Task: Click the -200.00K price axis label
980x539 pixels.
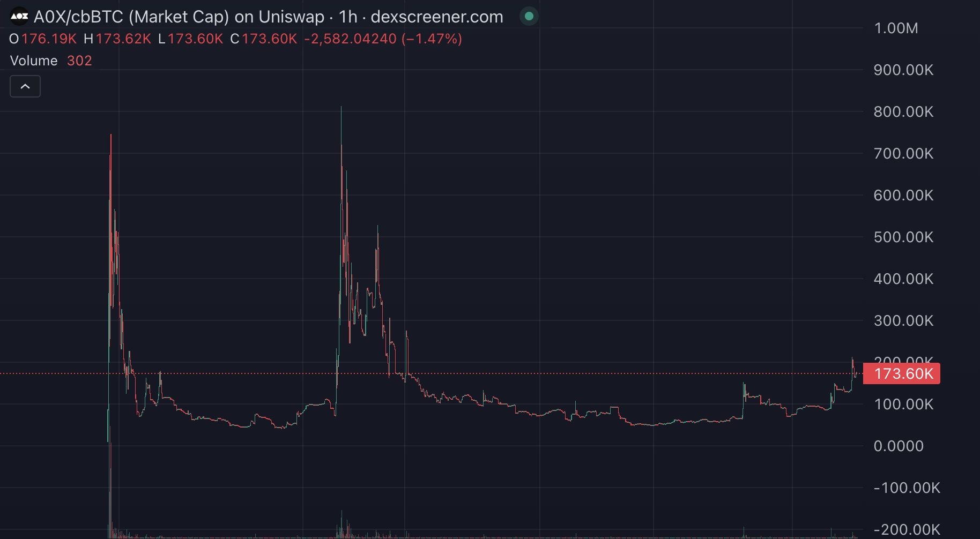Action: [907, 529]
